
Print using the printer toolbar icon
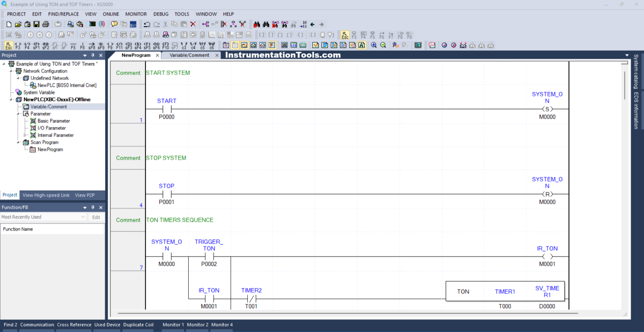pyautogui.click(x=46, y=24)
